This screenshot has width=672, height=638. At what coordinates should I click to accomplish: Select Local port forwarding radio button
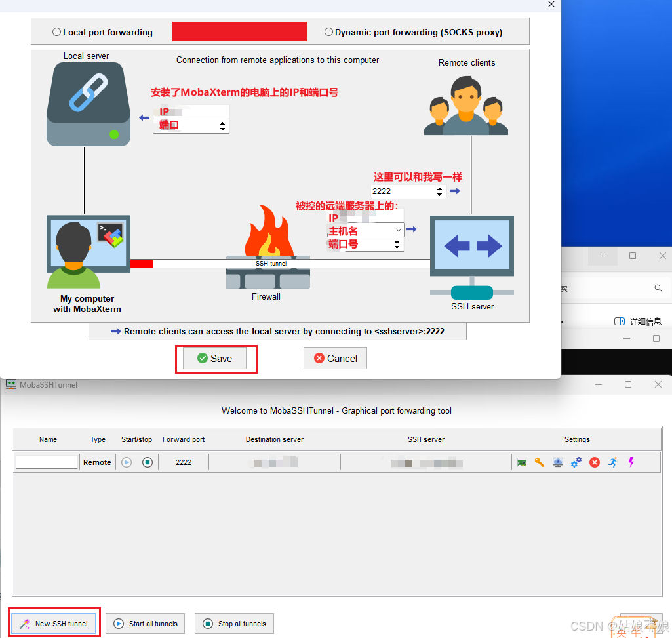(x=56, y=32)
